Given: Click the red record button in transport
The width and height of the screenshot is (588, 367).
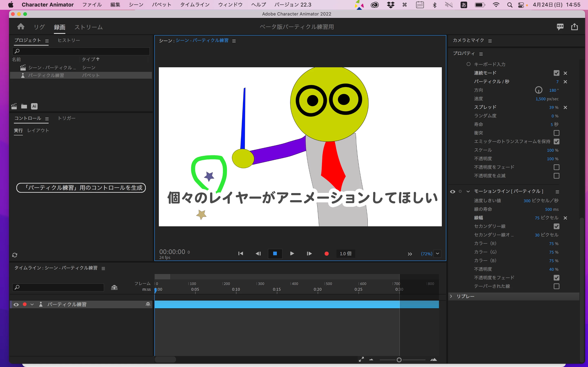Looking at the screenshot, I should (326, 254).
